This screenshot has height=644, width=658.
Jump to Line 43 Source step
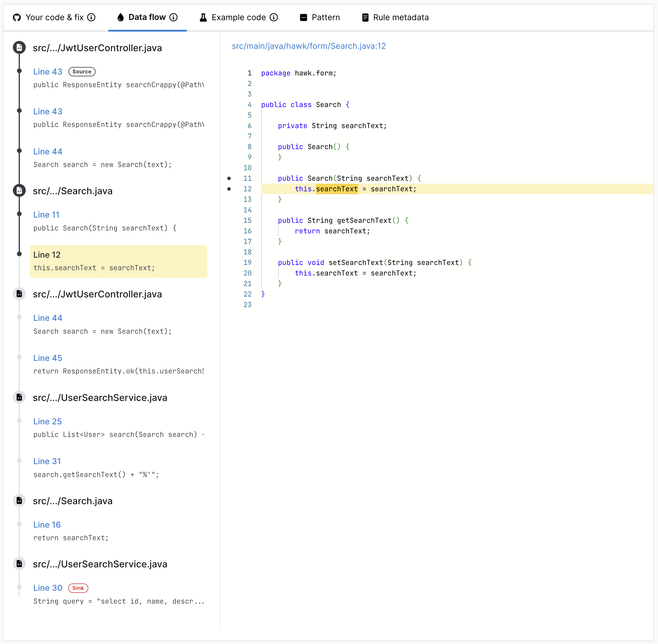click(48, 72)
